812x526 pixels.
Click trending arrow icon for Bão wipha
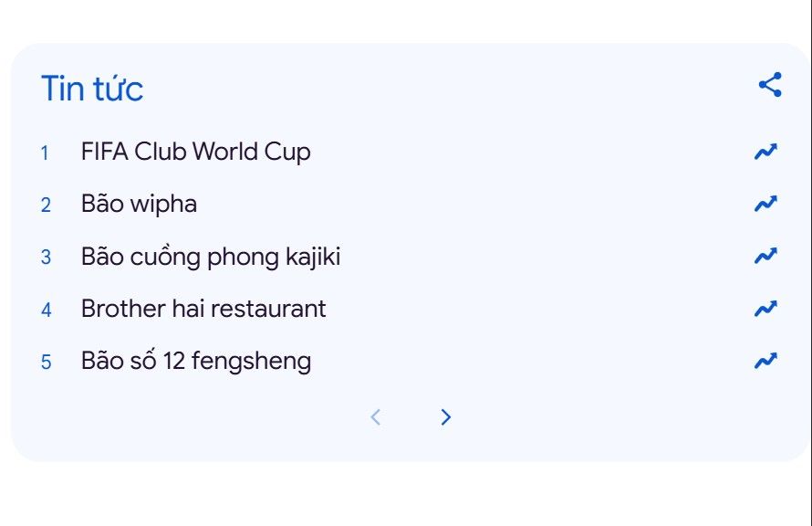click(765, 204)
